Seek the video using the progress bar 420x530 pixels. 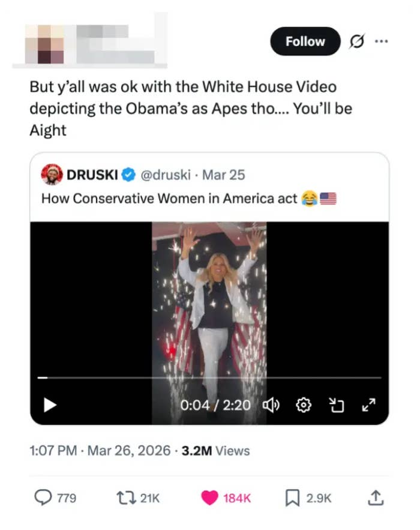209,378
